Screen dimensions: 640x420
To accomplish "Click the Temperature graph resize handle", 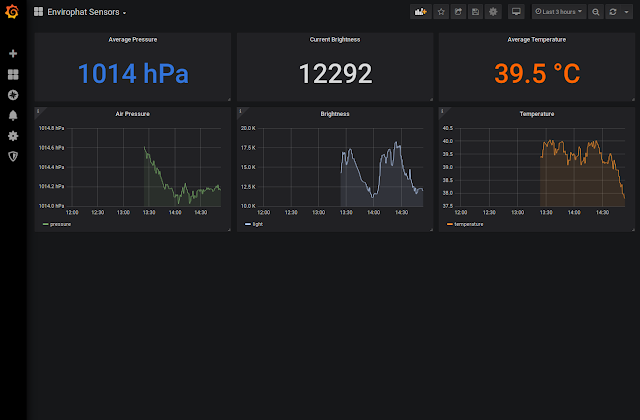I will click(x=633, y=230).
